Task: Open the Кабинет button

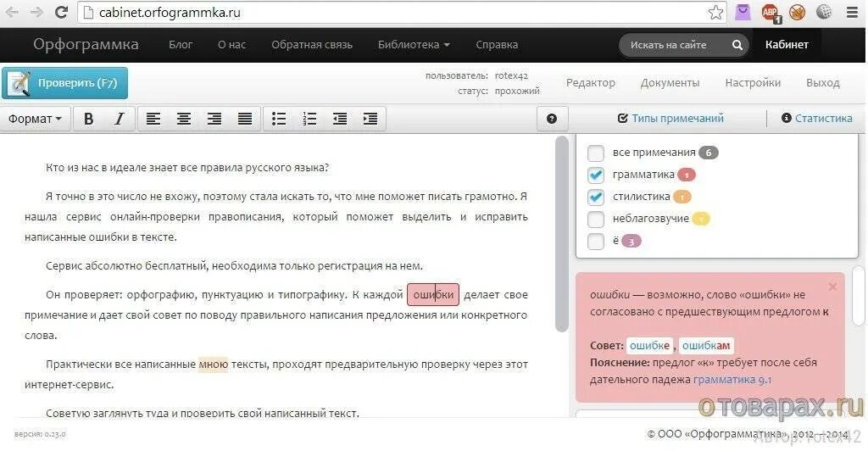Action: [x=787, y=45]
